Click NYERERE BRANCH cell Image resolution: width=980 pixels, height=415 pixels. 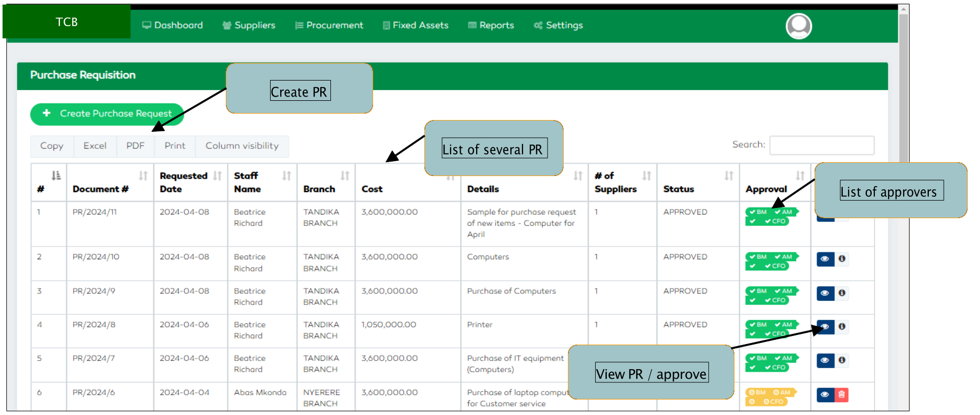(x=321, y=398)
